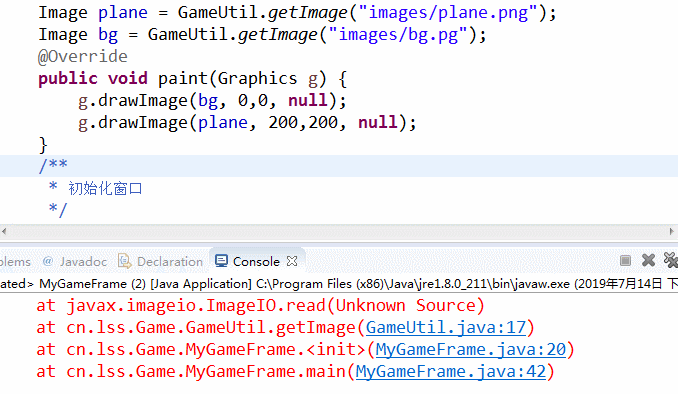Viewport: 678px width, 394px height.
Task: Click the line g.drawImage(plane, 200,200, null)
Action: 247,123
